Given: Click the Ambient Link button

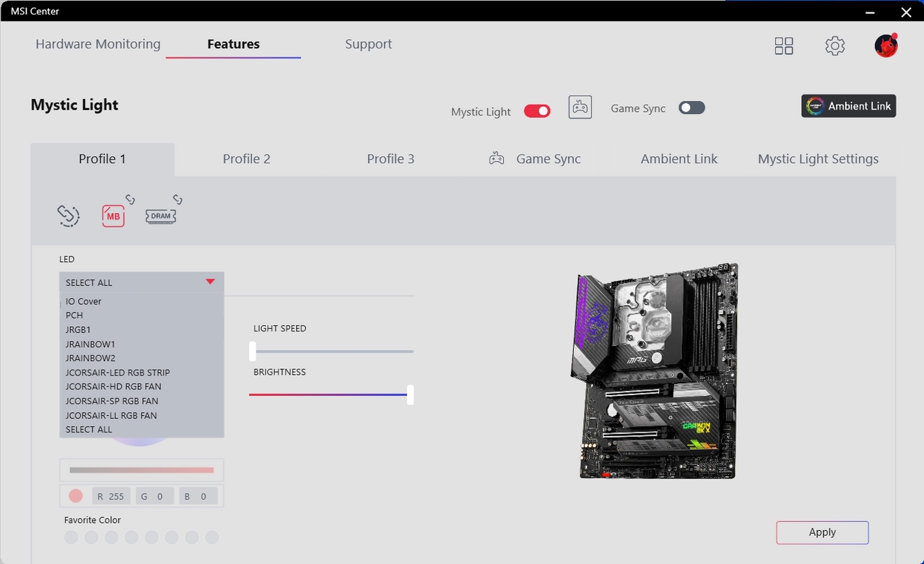Looking at the screenshot, I should 849,106.
